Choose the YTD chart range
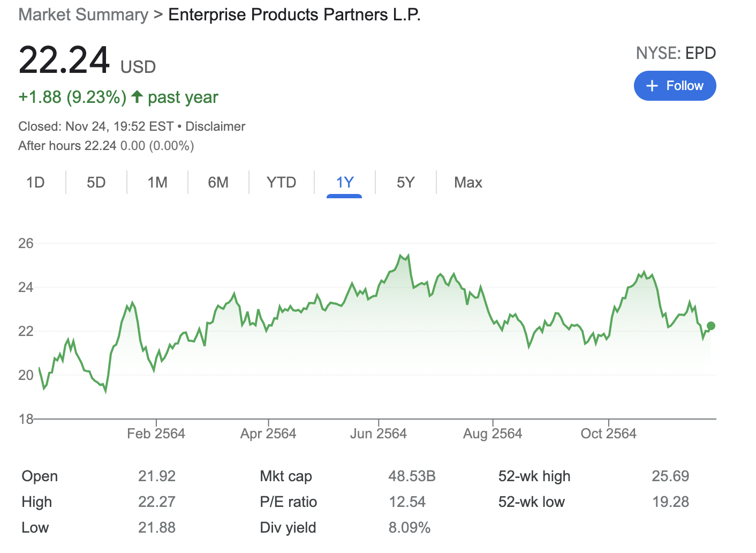Image resolution: width=756 pixels, height=553 pixels. click(x=282, y=183)
